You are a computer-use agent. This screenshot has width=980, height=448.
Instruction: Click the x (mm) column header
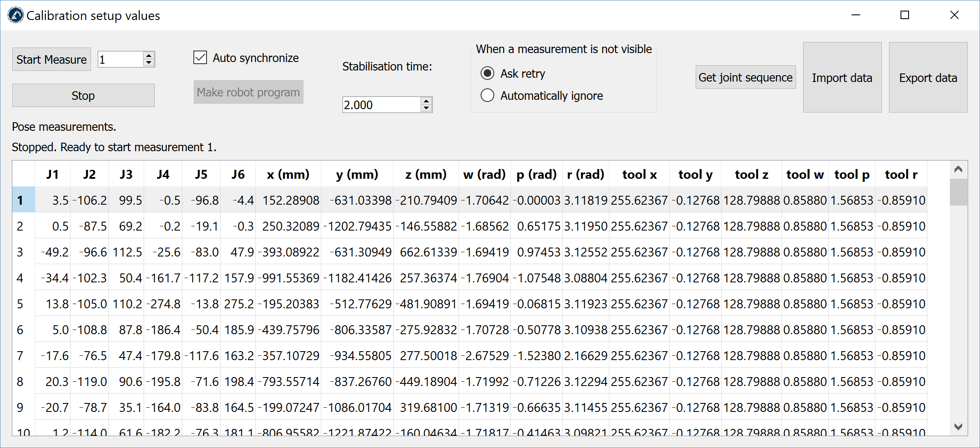coord(288,175)
